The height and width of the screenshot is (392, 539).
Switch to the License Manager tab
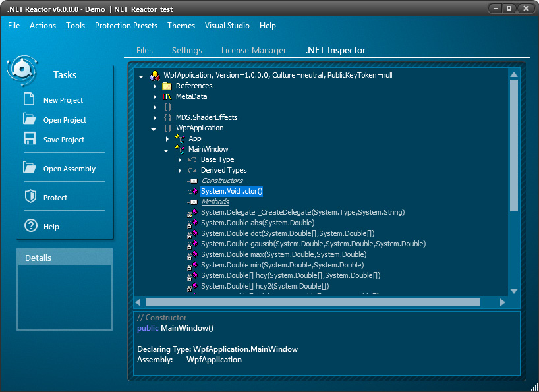254,51
